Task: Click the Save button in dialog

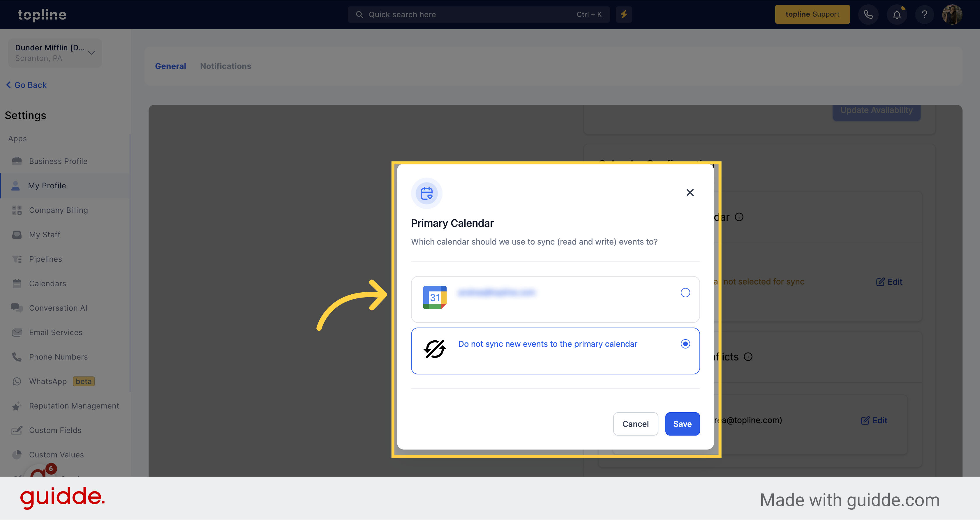Action: (x=682, y=424)
